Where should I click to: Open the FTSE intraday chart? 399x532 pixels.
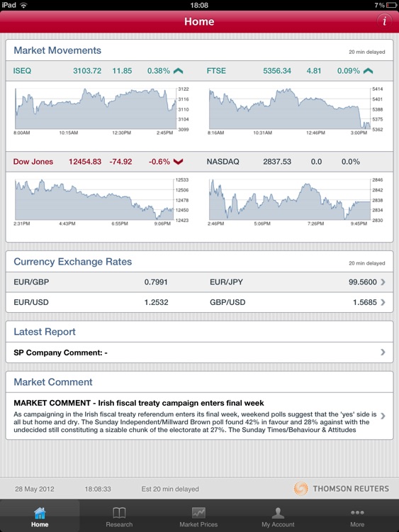pos(296,111)
